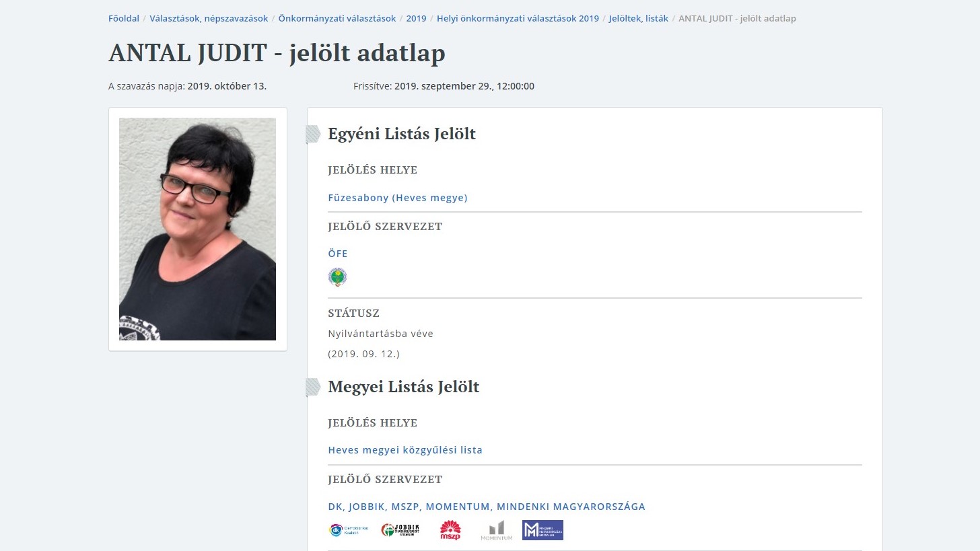Click current breadcrumb ANTAL JUDIT - jelölt adatlap
Screen dimensions: 980x551
(x=737, y=19)
